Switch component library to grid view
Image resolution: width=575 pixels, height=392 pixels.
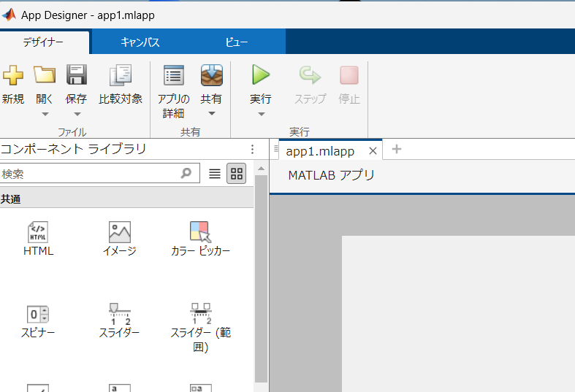coord(237,173)
